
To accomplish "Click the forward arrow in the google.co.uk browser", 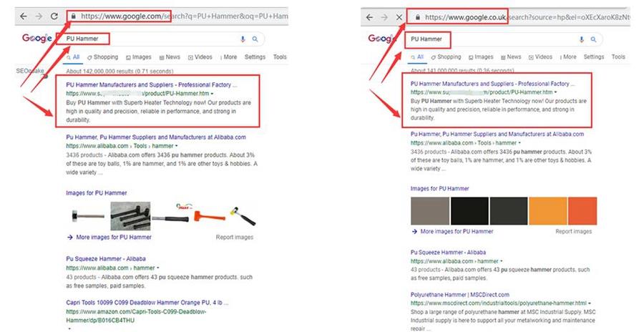I will point(384,17).
